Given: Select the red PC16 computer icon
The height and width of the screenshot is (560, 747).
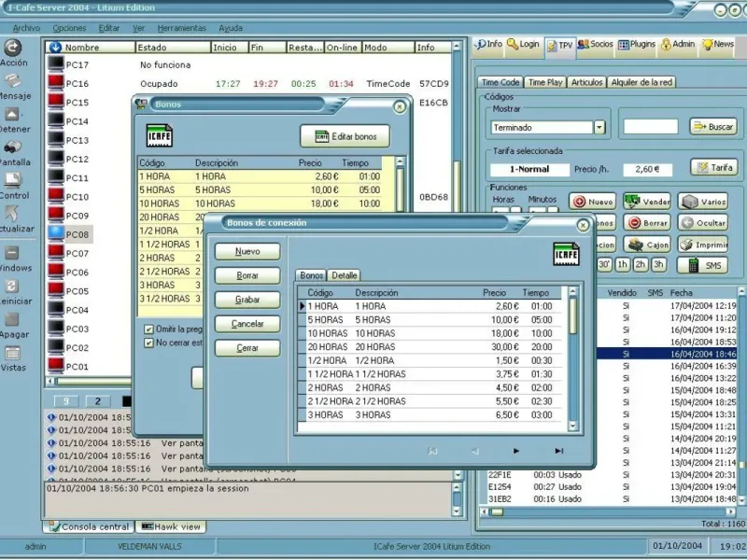Looking at the screenshot, I should (56, 83).
